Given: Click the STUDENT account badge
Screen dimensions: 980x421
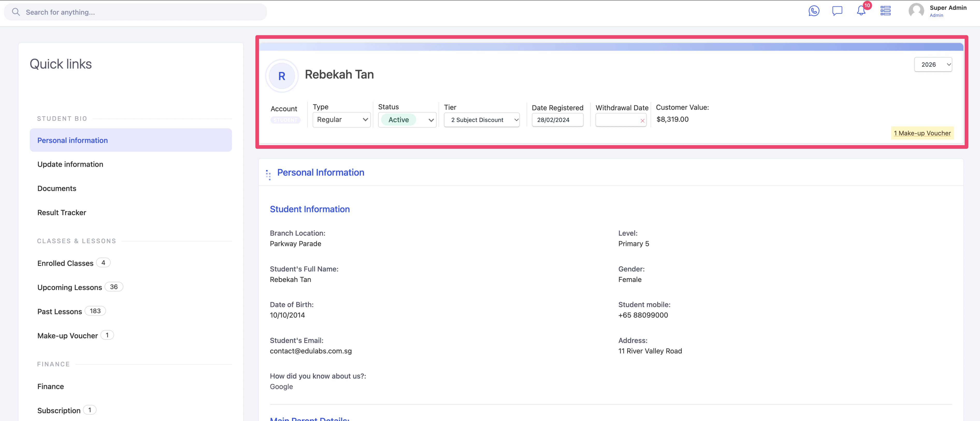Looking at the screenshot, I should (285, 120).
